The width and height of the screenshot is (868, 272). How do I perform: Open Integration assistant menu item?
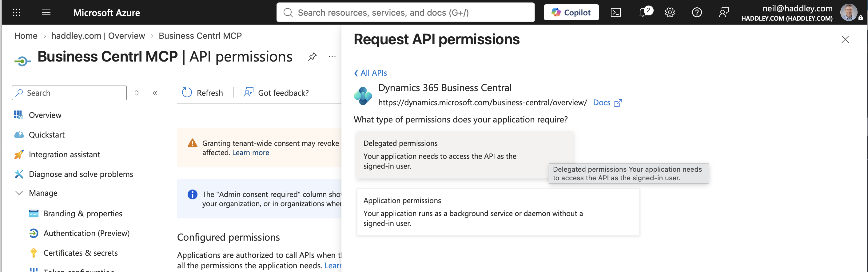(x=64, y=154)
